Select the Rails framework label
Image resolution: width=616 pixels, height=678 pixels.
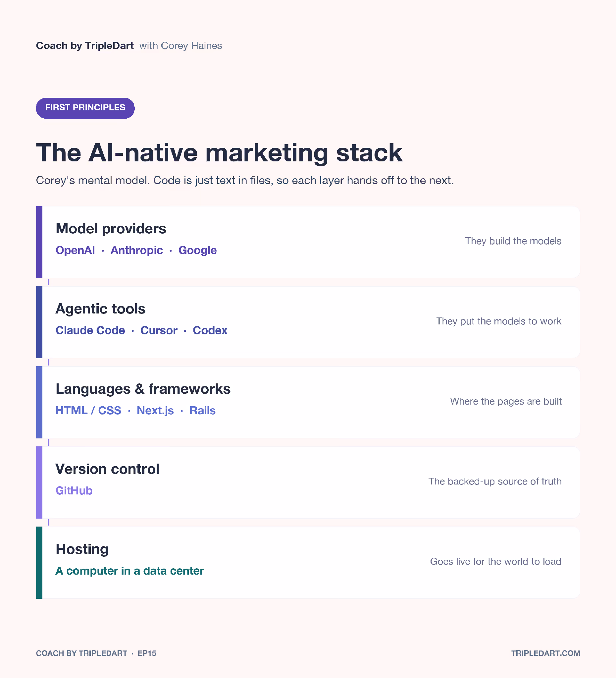click(202, 410)
